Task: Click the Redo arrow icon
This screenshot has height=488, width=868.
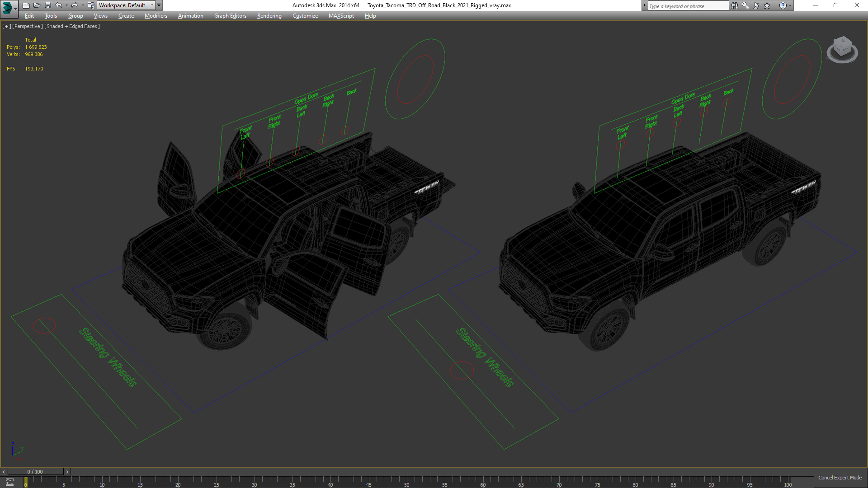Action: (x=75, y=5)
